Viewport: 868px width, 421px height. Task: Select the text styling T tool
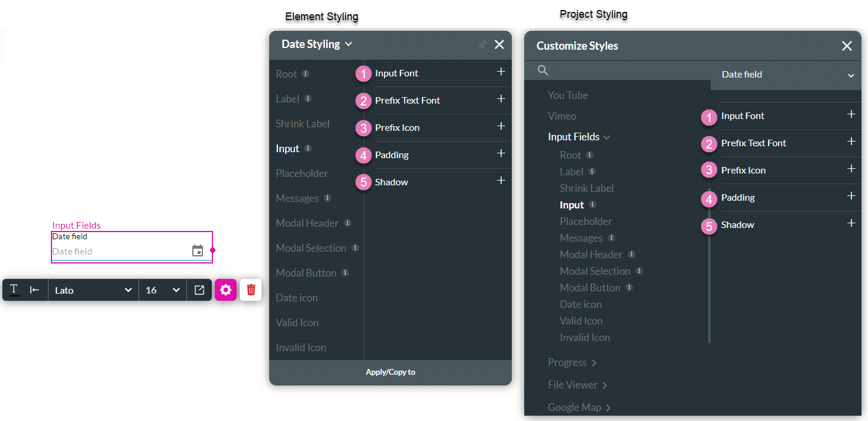point(14,290)
